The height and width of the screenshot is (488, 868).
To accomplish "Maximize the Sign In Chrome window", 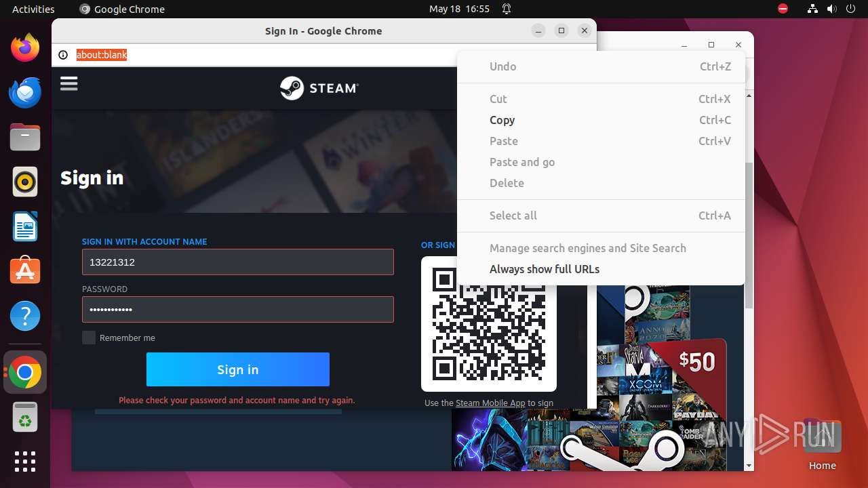I will coord(561,30).
